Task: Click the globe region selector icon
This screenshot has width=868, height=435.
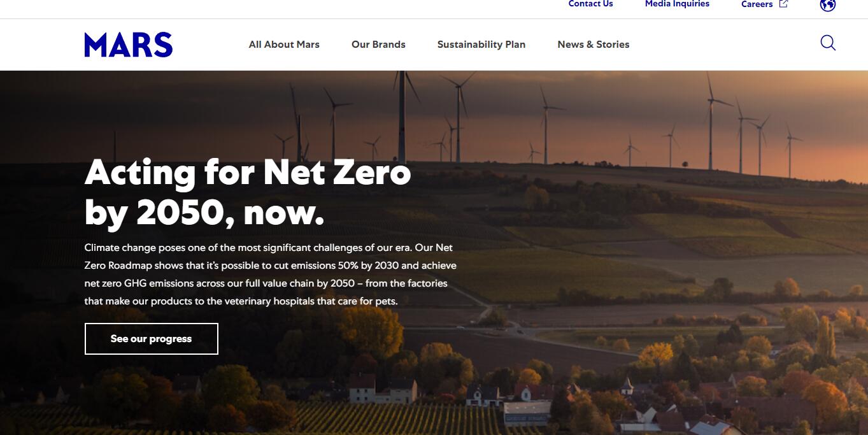Action: [x=828, y=5]
